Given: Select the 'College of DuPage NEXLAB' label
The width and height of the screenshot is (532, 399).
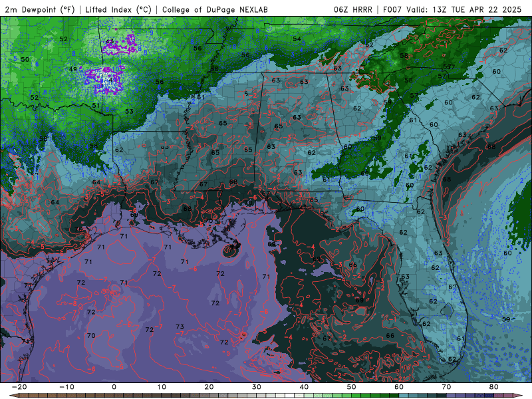Looking at the screenshot, I should tap(215, 9).
